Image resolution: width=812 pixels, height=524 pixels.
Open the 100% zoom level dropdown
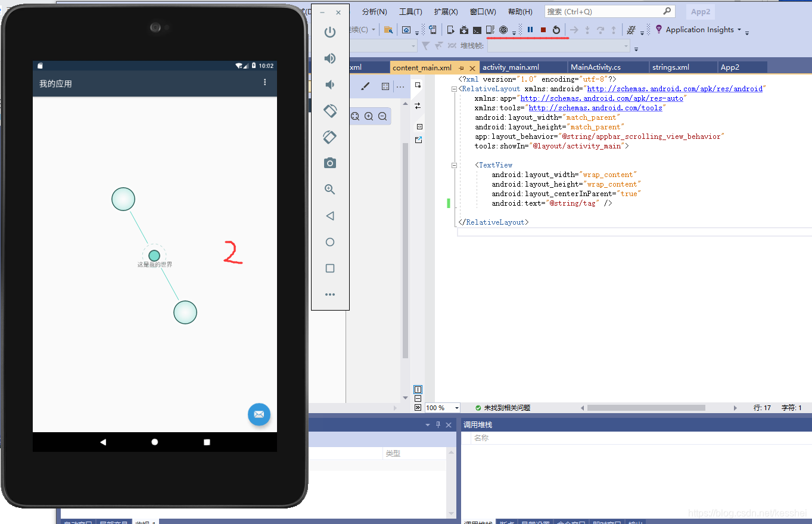[x=441, y=407]
